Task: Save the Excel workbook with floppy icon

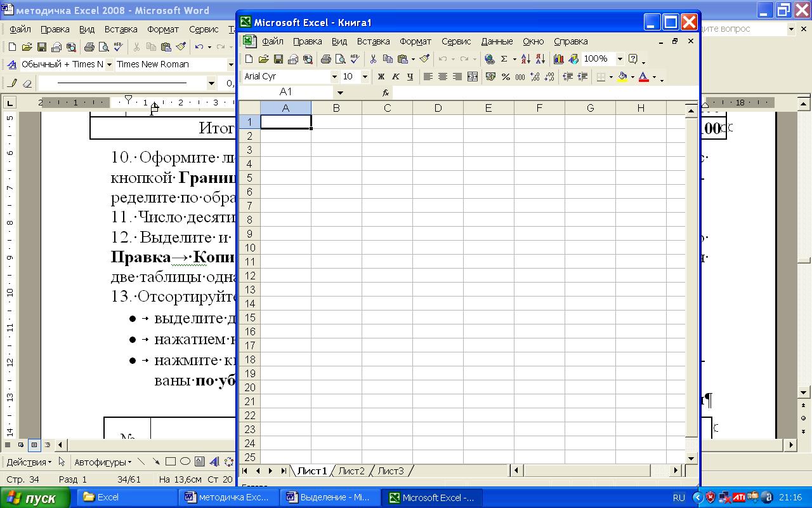Action: click(278, 59)
